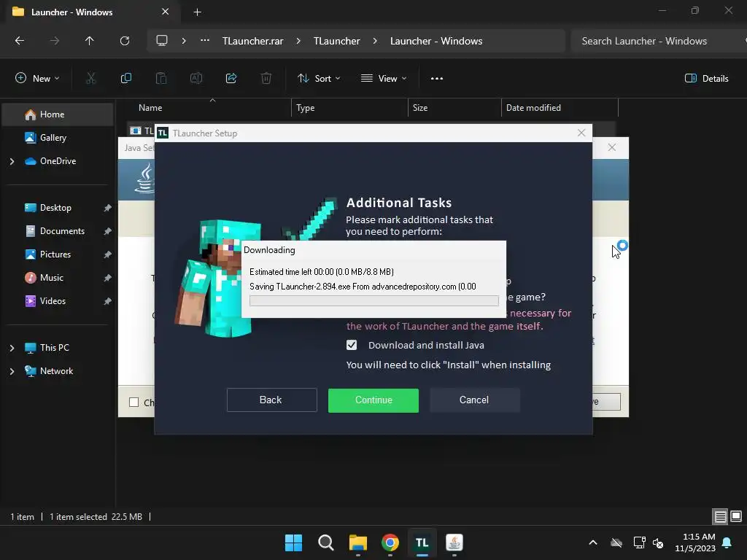Toggle the Details pane
This screenshot has width=747, height=560.
[706, 79]
